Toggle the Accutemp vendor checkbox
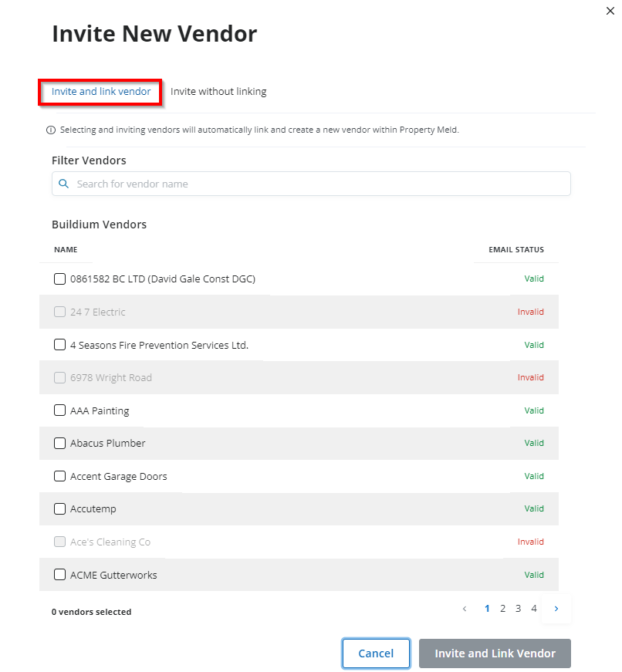Viewport: 622px width, 672px height. [59, 509]
